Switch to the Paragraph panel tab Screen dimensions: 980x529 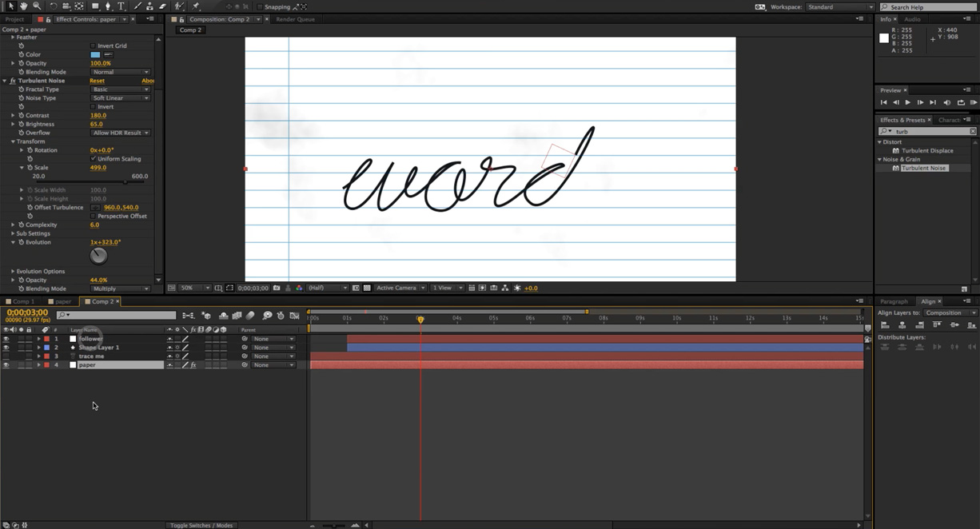894,302
